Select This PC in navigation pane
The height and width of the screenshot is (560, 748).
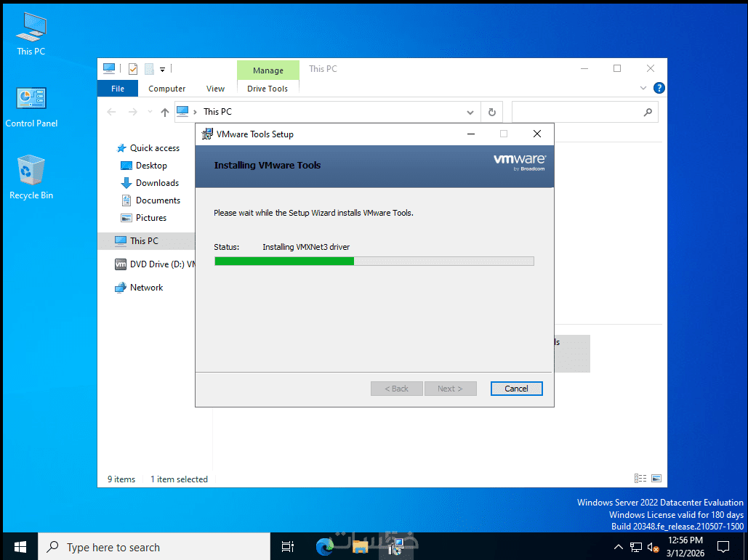(x=146, y=241)
